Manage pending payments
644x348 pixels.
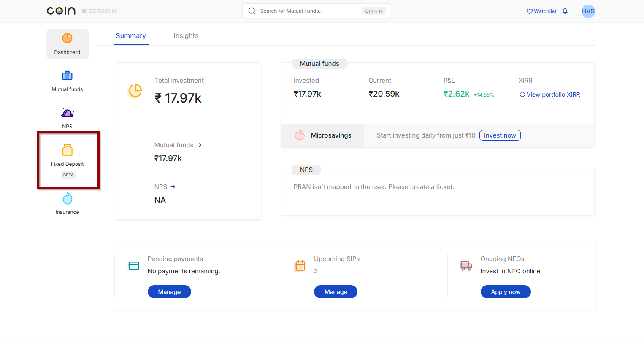pos(169,292)
